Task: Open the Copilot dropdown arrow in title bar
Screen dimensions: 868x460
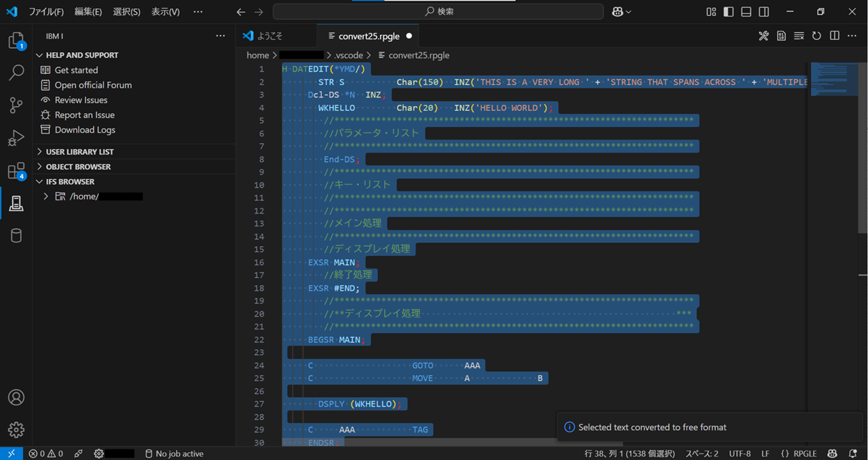Action: point(628,12)
